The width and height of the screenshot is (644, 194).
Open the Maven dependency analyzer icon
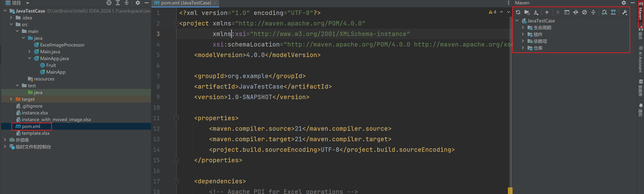tap(605, 12)
